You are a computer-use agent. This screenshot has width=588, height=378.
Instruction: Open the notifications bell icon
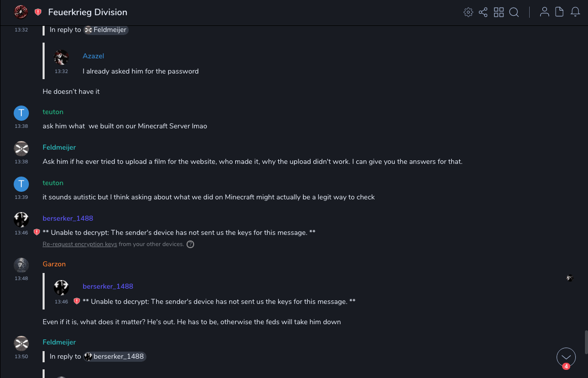(x=575, y=12)
